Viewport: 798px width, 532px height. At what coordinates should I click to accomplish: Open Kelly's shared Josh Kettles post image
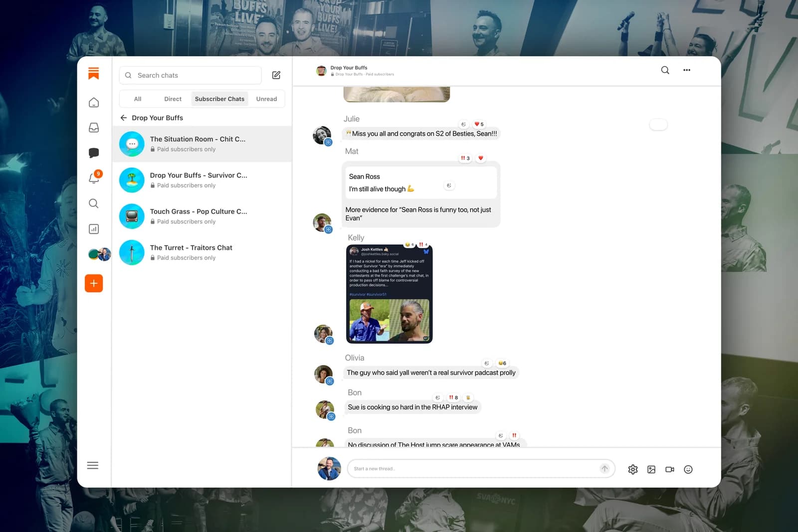pyautogui.click(x=389, y=294)
